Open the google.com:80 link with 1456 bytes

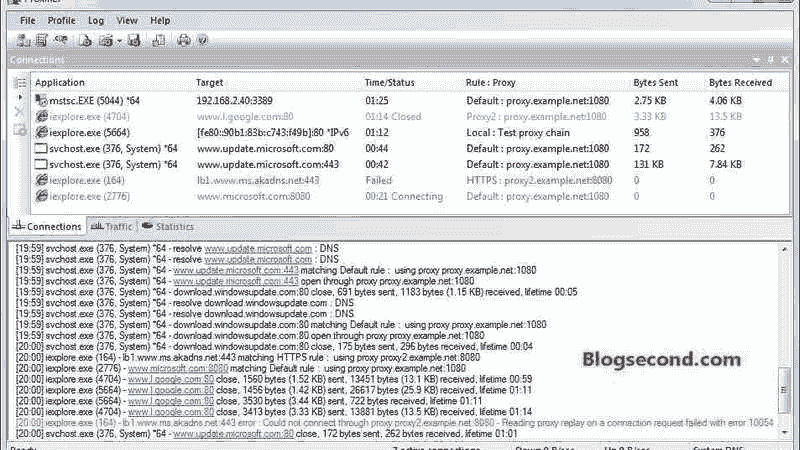tap(170, 390)
